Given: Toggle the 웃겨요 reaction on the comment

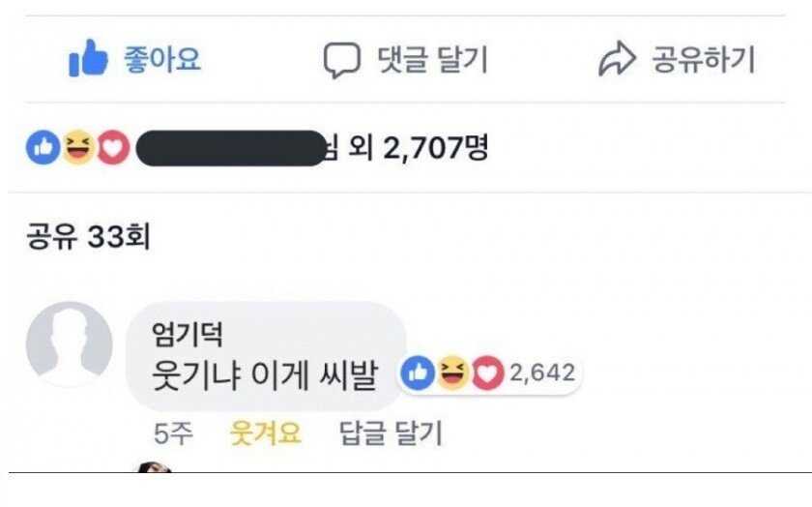Looking at the screenshot, I should click(266, 432).
